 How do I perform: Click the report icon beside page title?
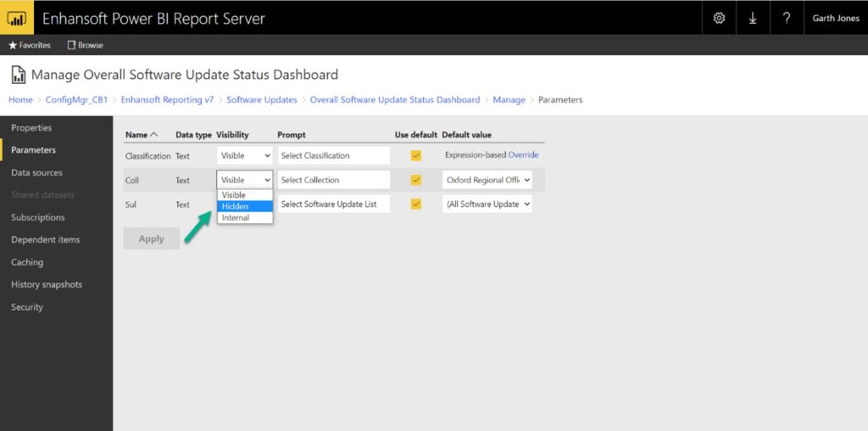(18, 76)
